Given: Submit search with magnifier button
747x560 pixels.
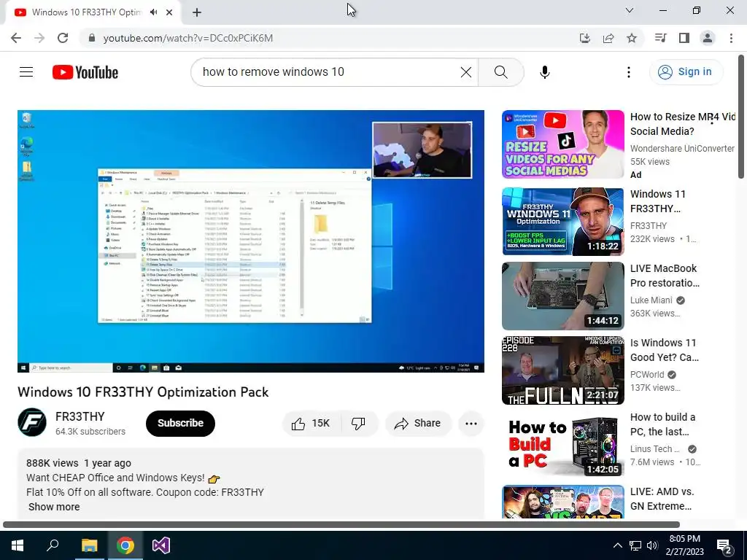Looking at the screenshot, I should coord(500,72).
